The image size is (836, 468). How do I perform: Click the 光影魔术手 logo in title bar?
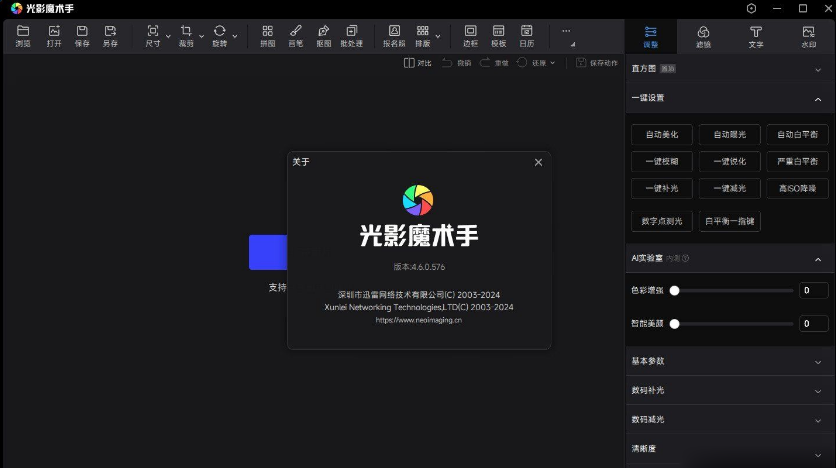pos(17,8)
